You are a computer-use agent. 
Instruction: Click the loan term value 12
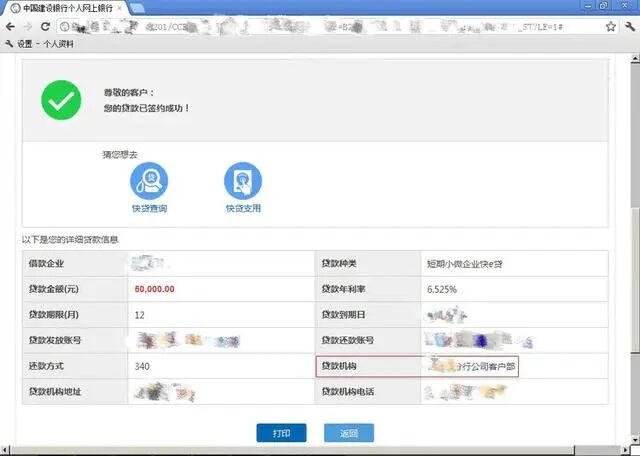tap(139, 315)
